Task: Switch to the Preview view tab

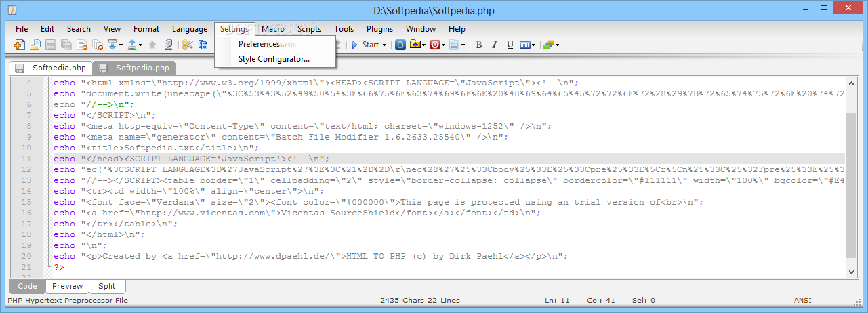Action: click(x=68, y=286)
